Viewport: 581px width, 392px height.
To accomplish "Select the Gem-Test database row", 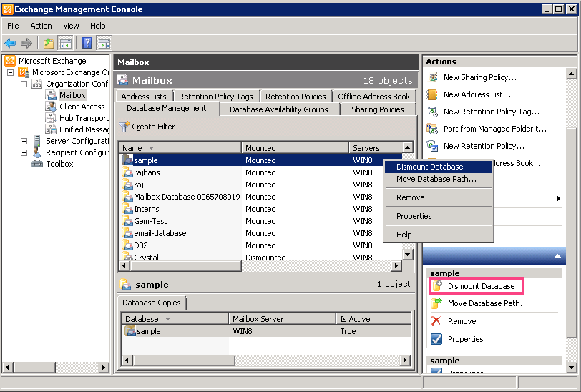I will tap(261, 221).
